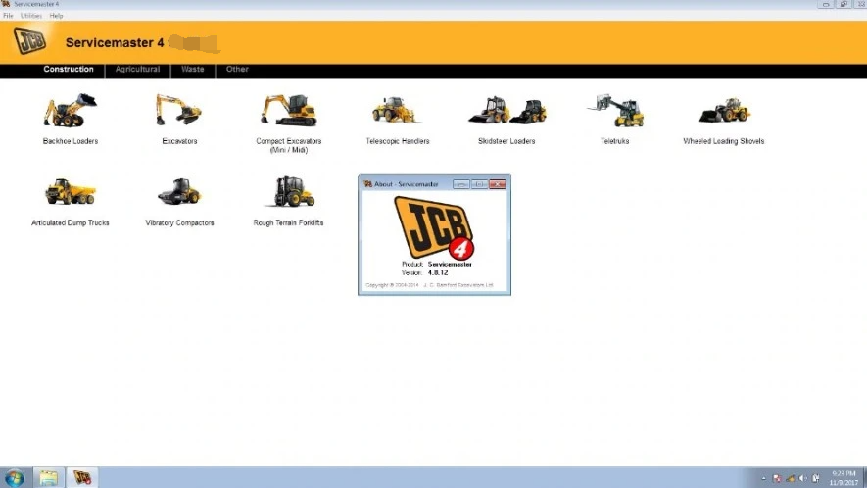Open the network tray icon
868x490 pixels.
(790, 479)
